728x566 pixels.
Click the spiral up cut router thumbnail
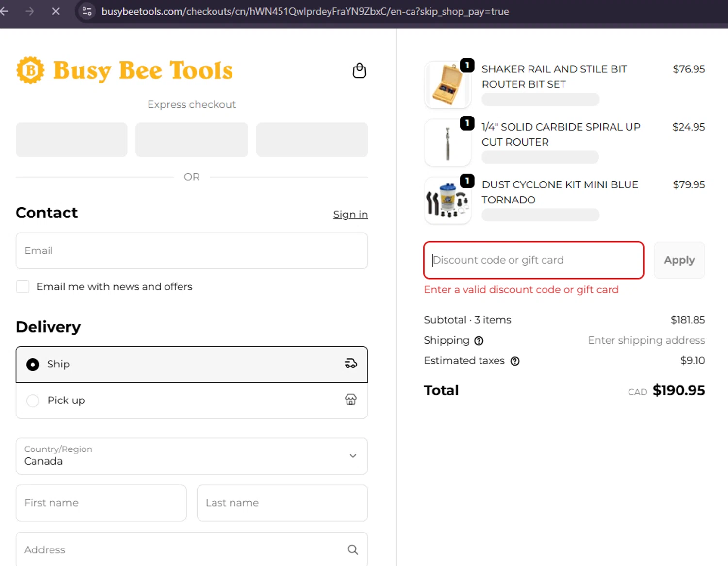point(447,143)
